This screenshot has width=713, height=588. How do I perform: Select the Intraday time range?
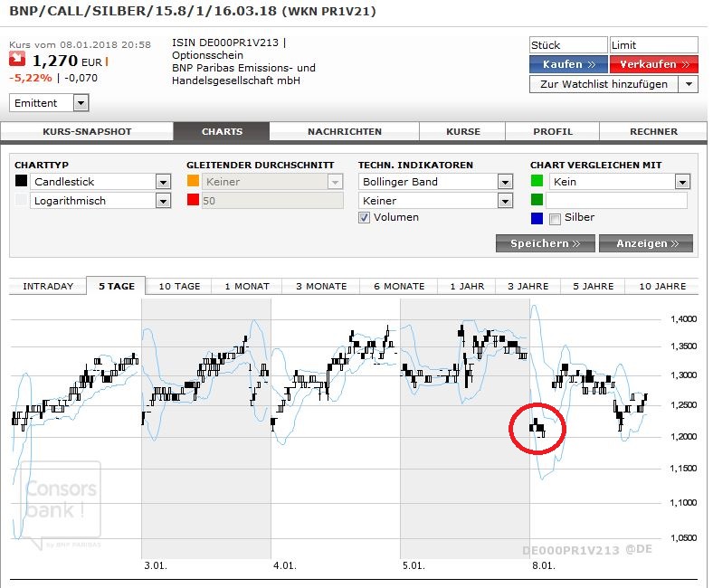click(48, 286)
